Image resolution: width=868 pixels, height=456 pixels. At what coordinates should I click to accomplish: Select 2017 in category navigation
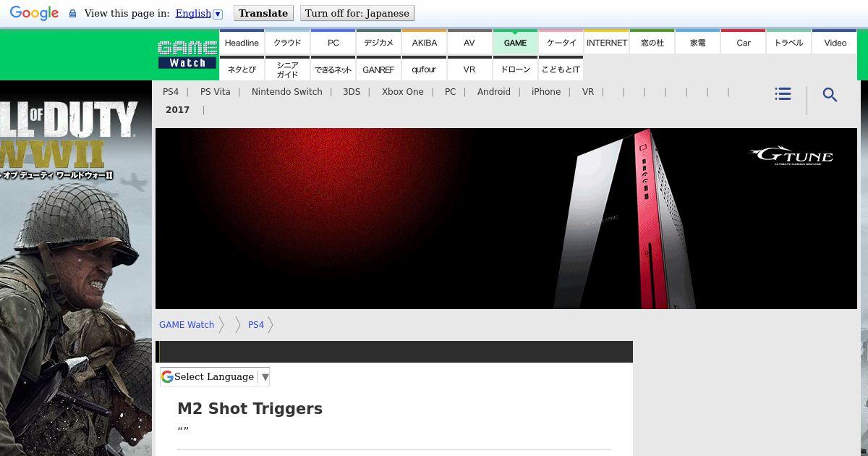pyautogui.click(x=178, y=110)
